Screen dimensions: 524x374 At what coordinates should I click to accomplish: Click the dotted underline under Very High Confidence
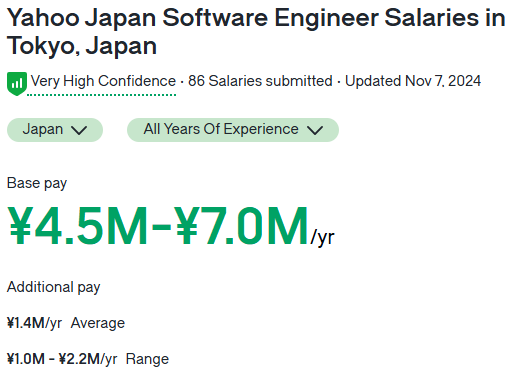pos(102,95)
